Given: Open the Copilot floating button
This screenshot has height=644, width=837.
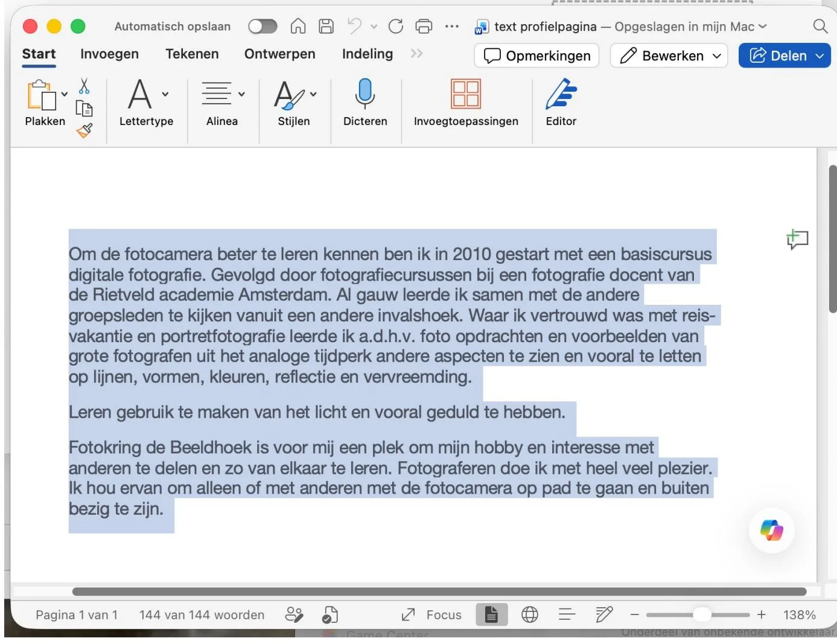Looking at the screenshot, I should pyautogui.click(x=772, y=531).
